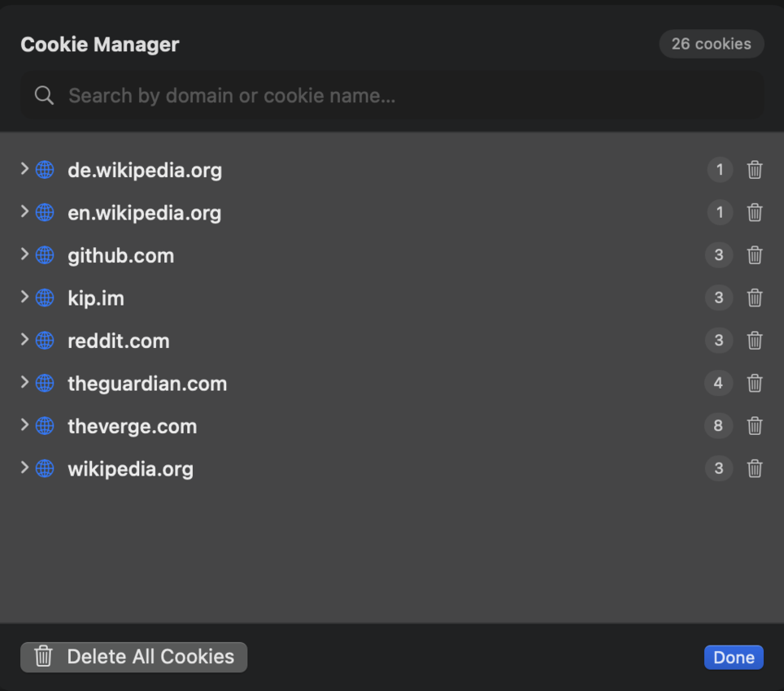Remove wikipedia.org cookies with trash icon

click(x=755, y=469)
